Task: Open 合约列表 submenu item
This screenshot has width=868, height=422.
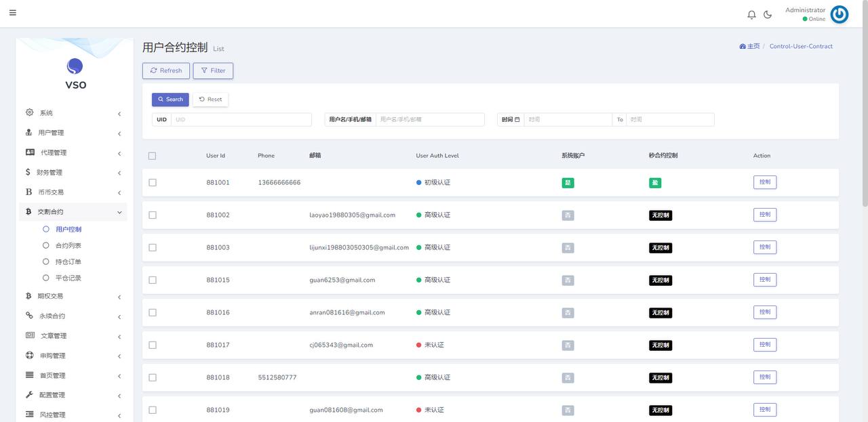Action: tap(68, 246)
